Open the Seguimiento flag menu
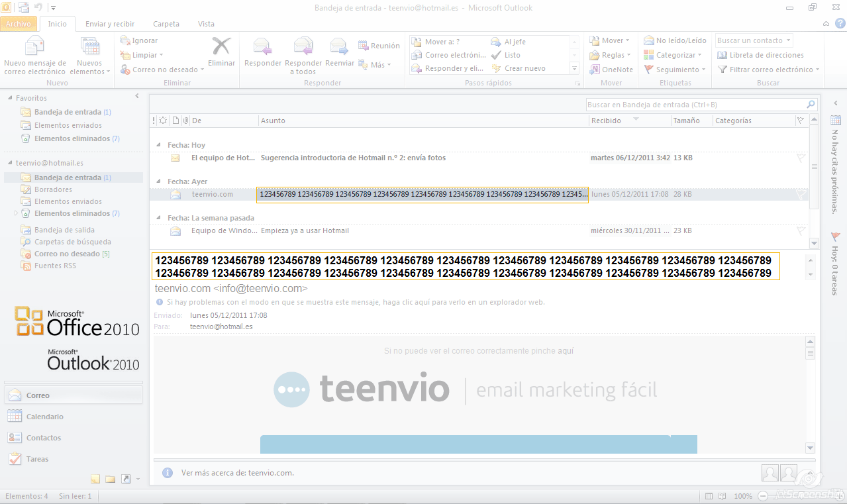Image resolution: width=847 pixels, height=504 pixels. [675, 70]
